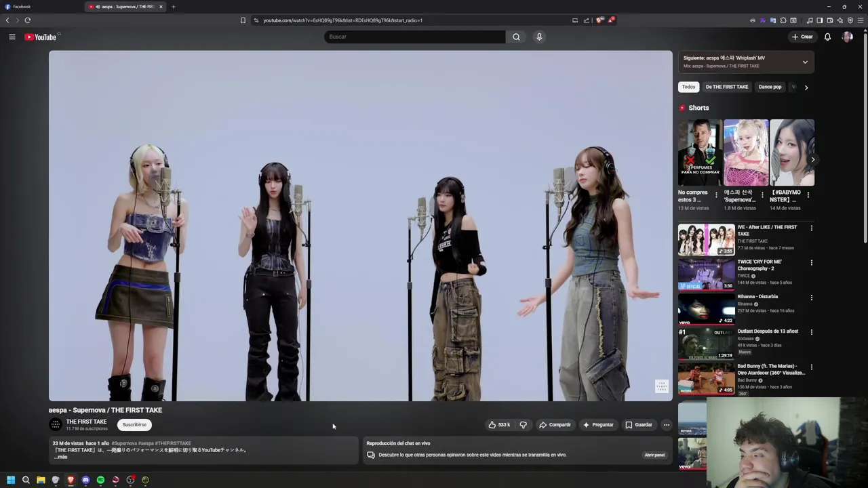Image resolution: width=868 pixels, height=488 pixels.
Task: Open File Explorer from the taskbar
Action: tap(41, 480)
